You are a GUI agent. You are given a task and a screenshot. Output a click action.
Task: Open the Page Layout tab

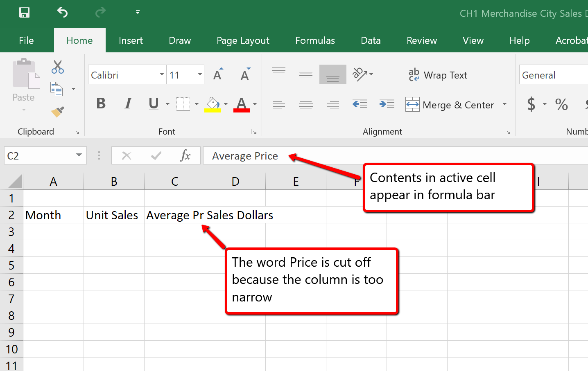point(243,40)
